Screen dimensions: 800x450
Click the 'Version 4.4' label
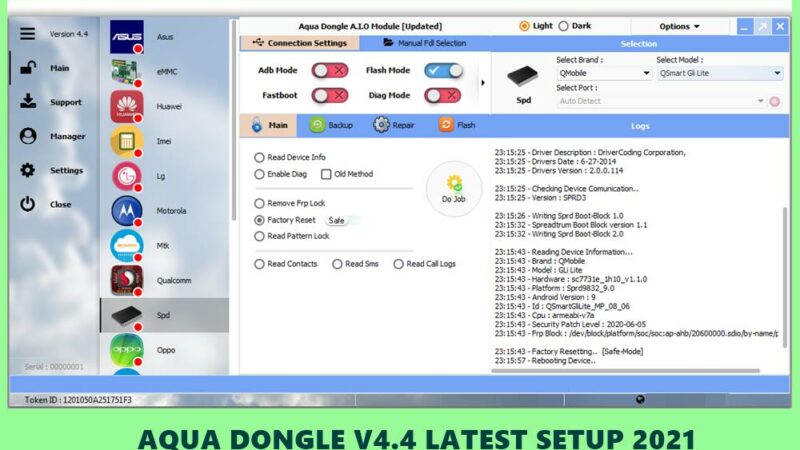point(68,34)
